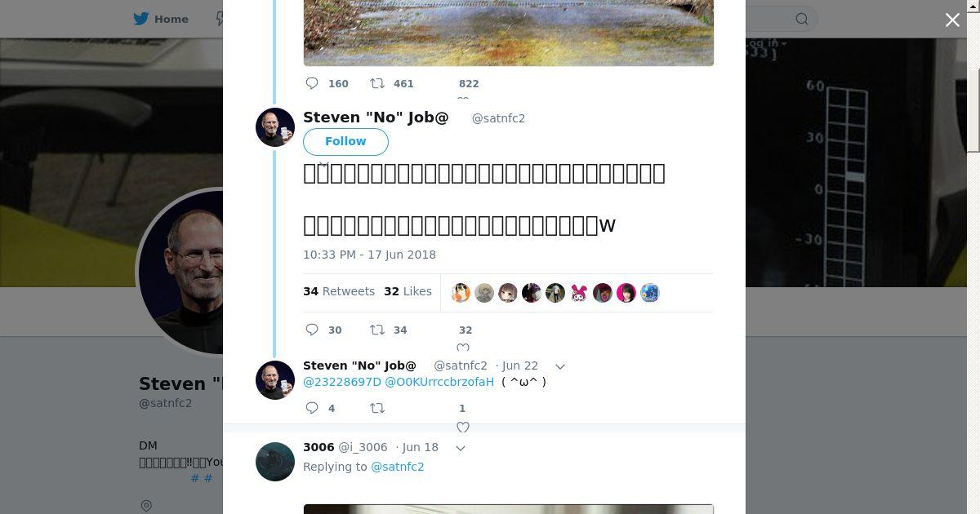Retweet the main tweet with 34 retweets
This screenshot has height=514, width=980.
[377, 330]
